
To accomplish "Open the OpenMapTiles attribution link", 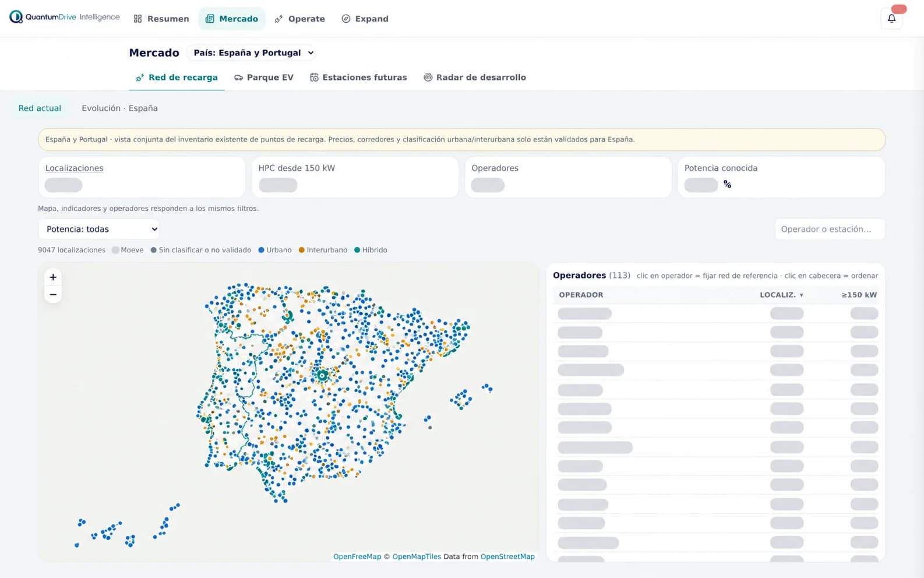I will (x=417, y=556).
